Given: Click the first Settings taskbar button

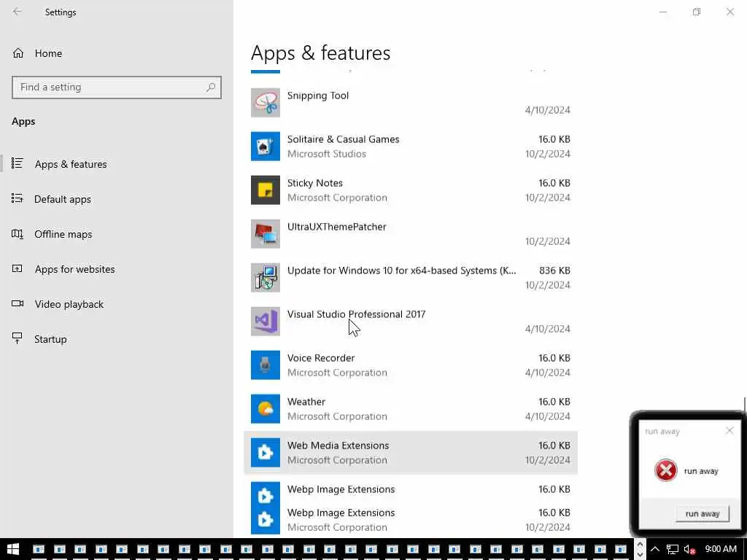Looking at the screenshot, I should tap(39, 549).
